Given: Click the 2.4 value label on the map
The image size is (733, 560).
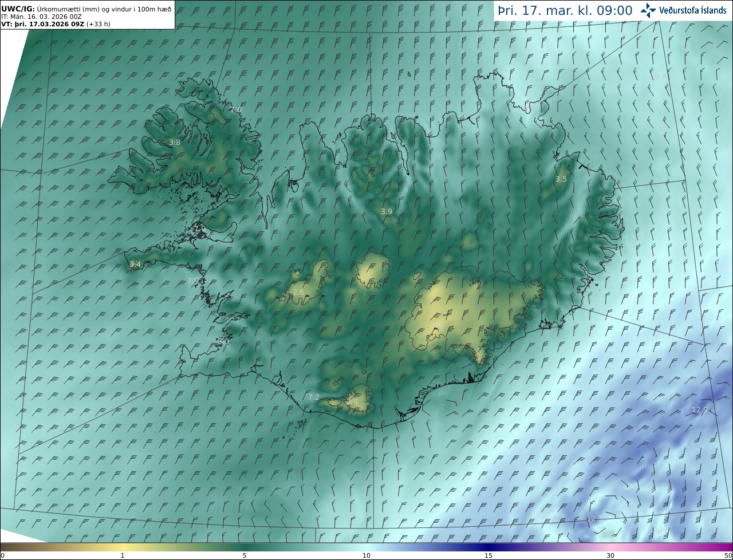Looking at the screenshot, I should [352, 402].
